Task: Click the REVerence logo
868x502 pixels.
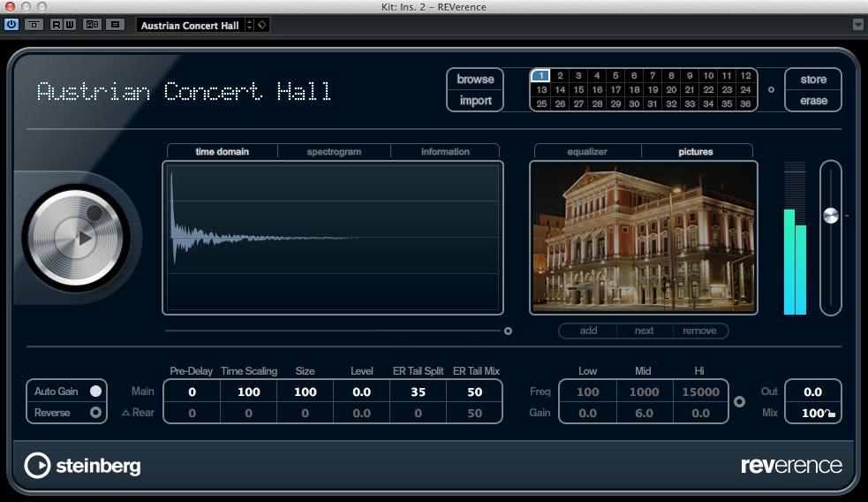Action: tap(791, 465)
